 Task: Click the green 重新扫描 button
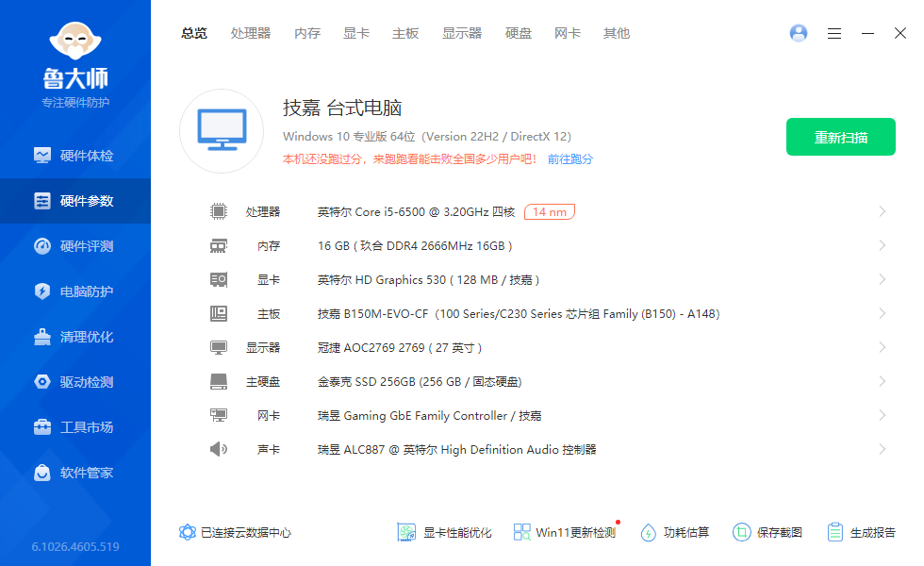point(841,137)
